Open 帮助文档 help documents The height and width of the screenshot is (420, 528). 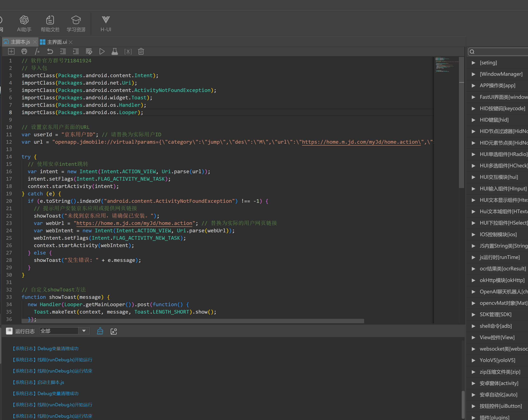tap(50, 23)
